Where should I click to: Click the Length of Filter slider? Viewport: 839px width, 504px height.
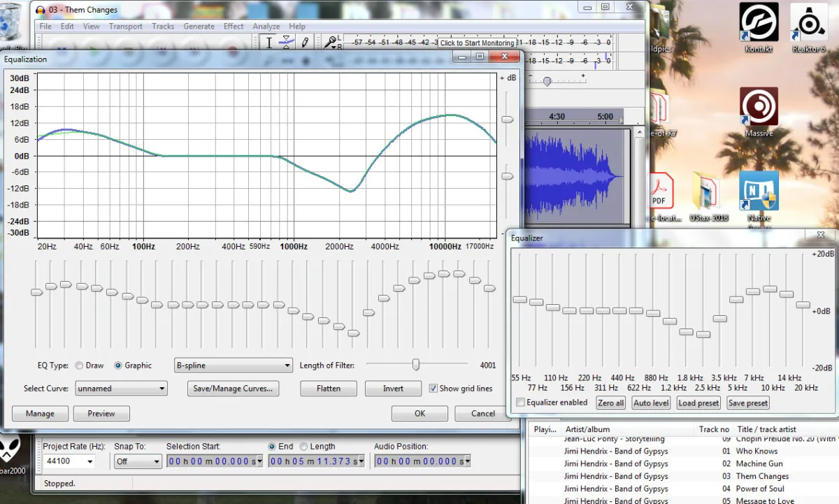click(x=417, y=364)
